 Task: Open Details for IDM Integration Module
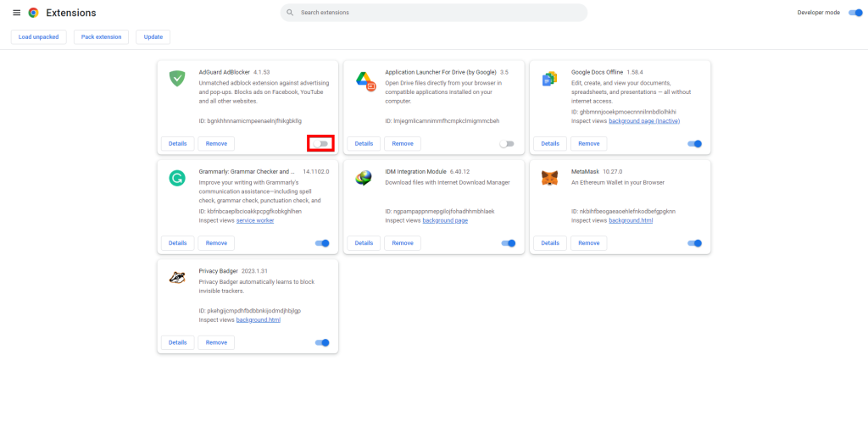coord(364,243)
